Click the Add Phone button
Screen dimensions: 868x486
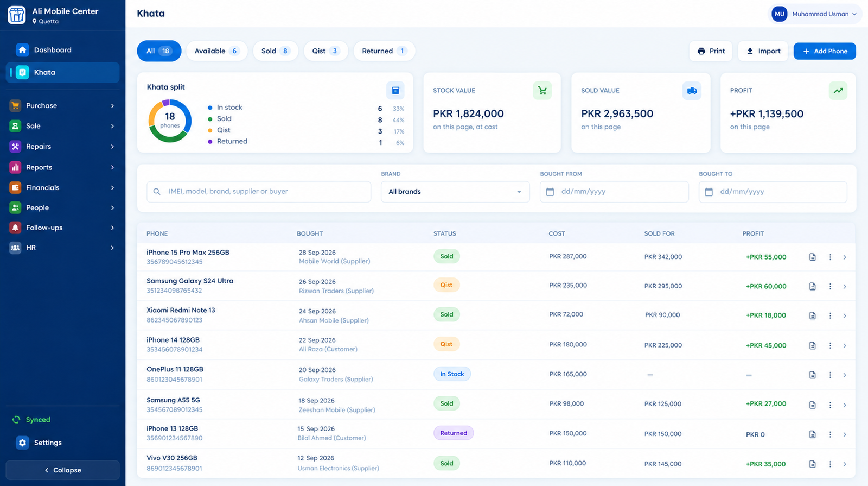(825, 51)
